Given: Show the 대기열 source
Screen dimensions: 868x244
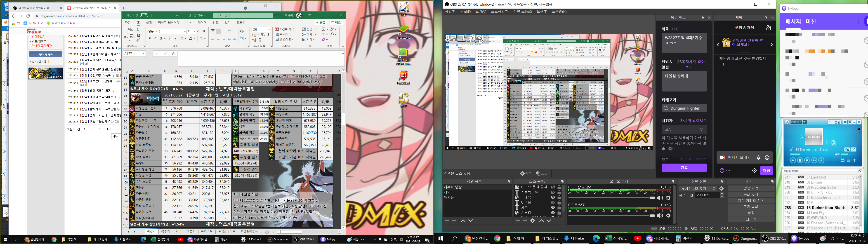Looking at the screenshot, I should (553, 203).
